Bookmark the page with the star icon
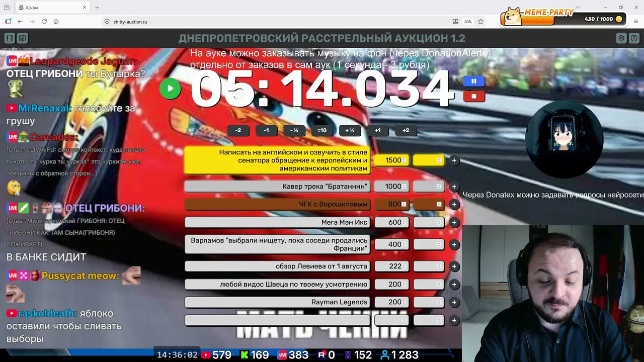644x362 pixels. click(481, 22)
